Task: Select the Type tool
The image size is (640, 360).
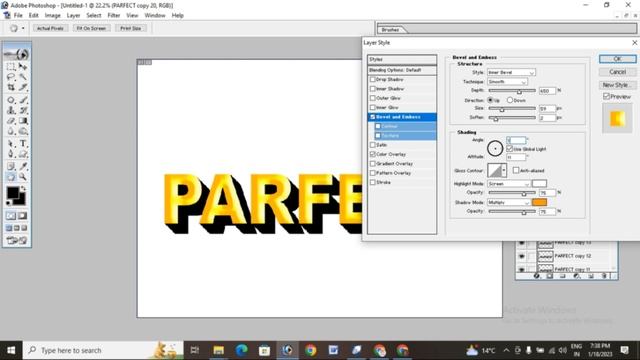Action: (23, 144)
